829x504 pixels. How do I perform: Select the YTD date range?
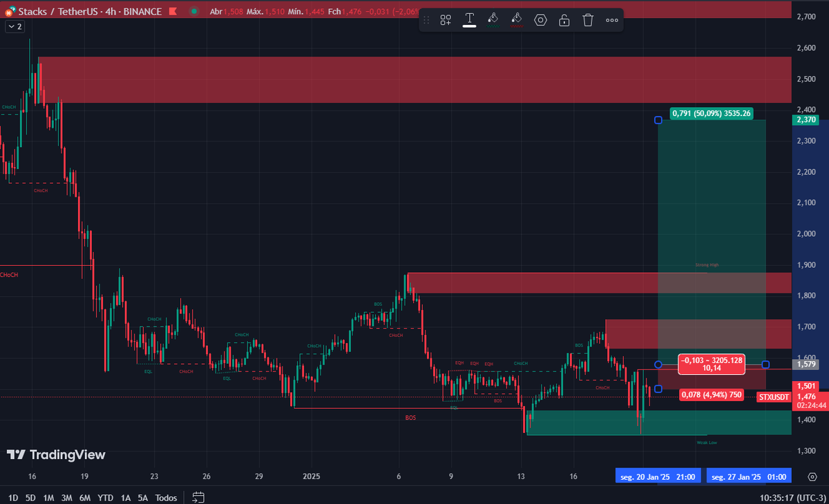click(106, 497)
